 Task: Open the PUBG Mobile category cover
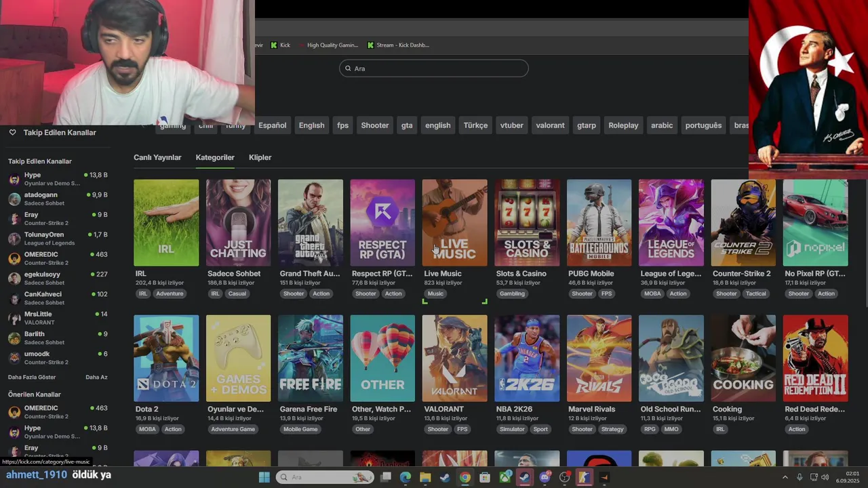pos(599,222)
